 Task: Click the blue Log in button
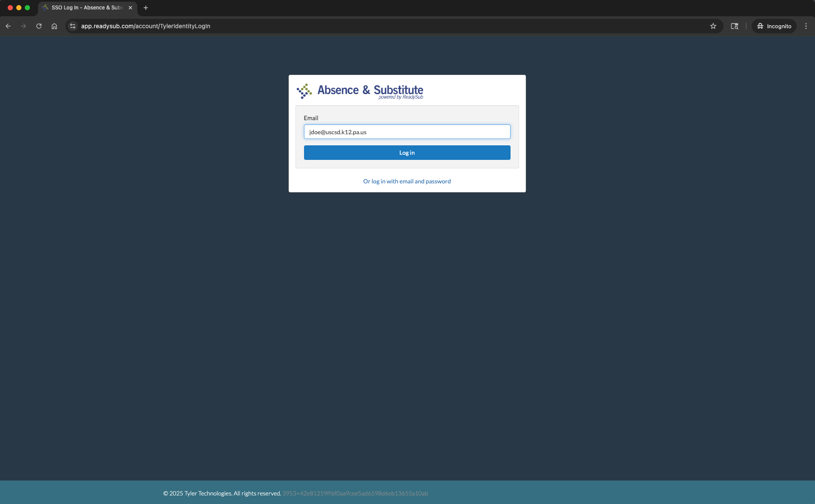[407, 153]
